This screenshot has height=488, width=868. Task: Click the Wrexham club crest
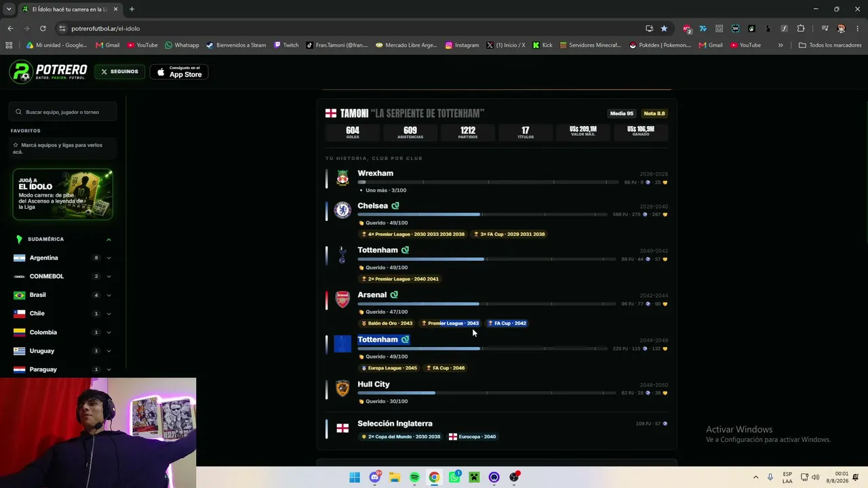click(x=342, y=178)
